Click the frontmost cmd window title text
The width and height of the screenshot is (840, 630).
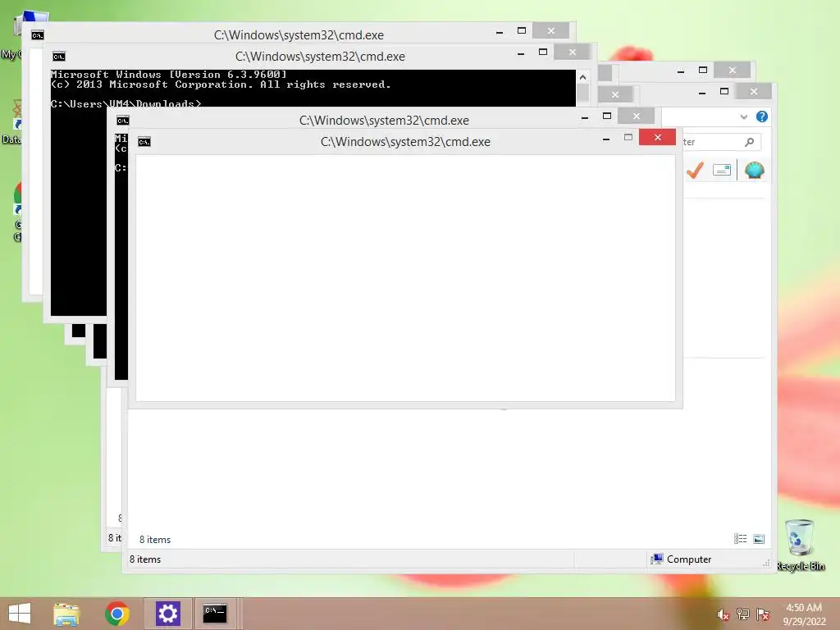pyautogui.click(x=405, y=142)
